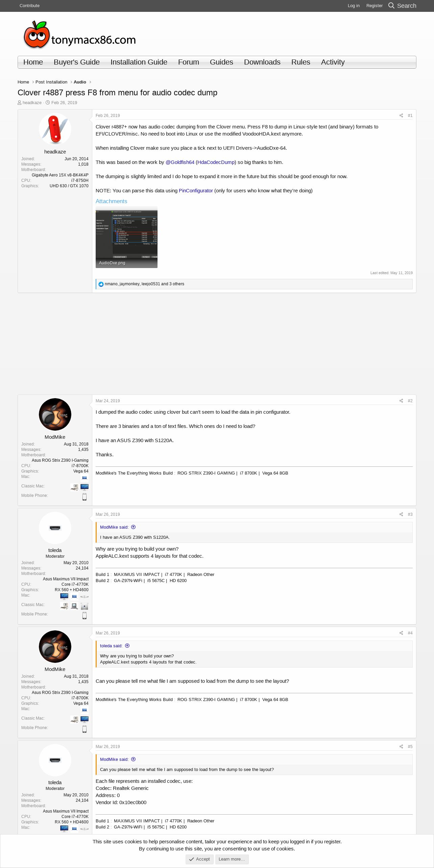Click ModMike's avatar in post #4
Image resolution: width=434 pixels, height=868 pixels.
coord(55,647)
